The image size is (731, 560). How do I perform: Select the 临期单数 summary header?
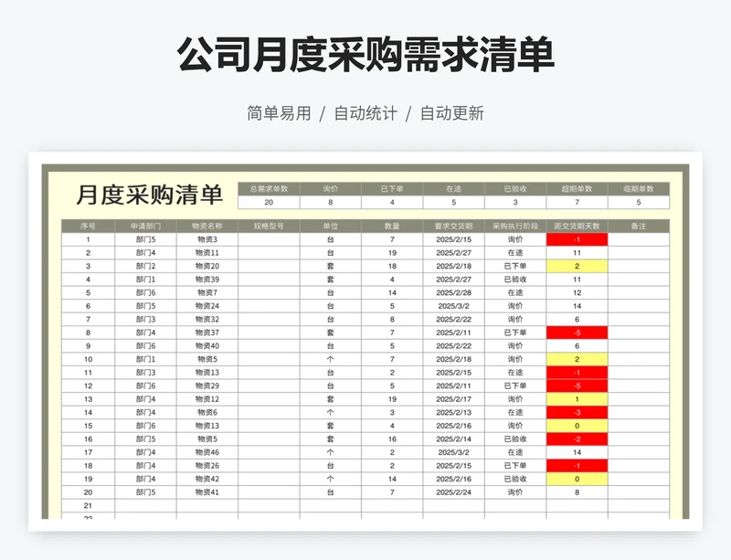[x=639, y=189]
